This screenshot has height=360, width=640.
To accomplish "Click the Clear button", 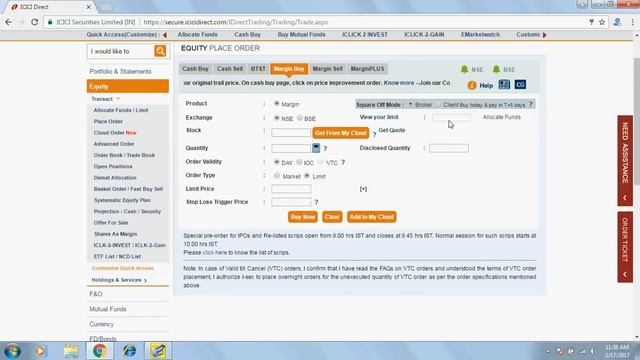I will 332,217.
